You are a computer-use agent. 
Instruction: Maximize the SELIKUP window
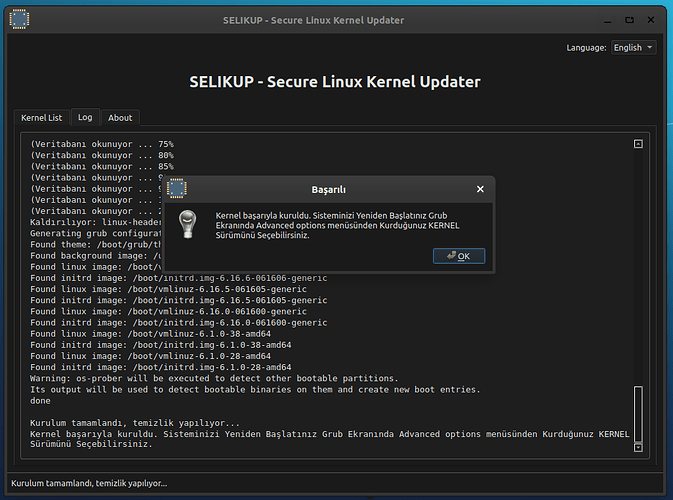tap(629, 20)
